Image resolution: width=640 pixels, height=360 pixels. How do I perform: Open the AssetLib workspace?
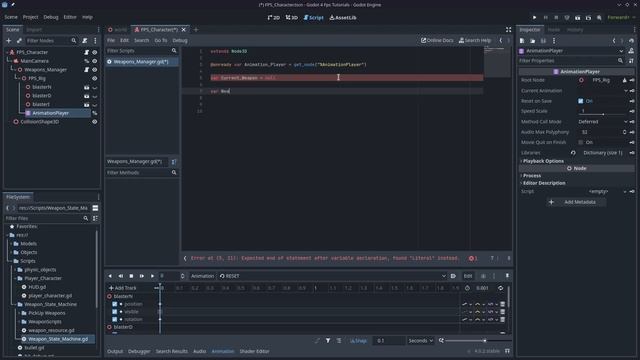tap(343, 18)
